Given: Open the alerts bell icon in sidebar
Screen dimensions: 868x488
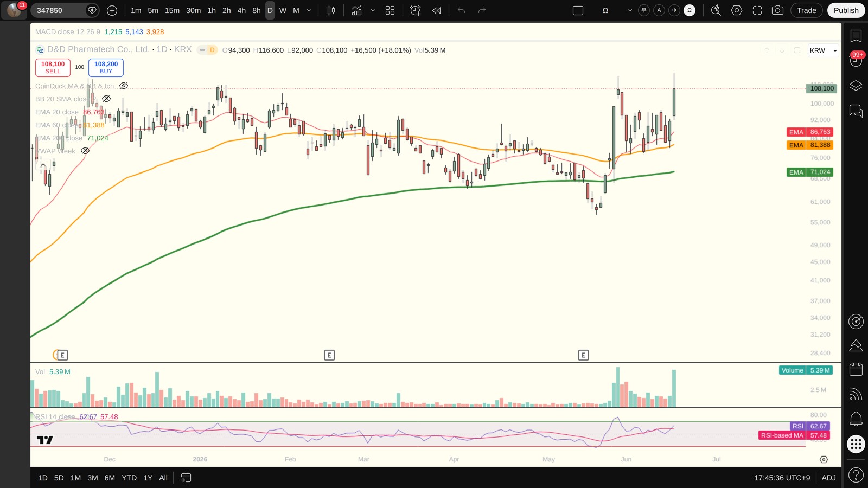Looking at the screenshot, I should pos(856,419).
